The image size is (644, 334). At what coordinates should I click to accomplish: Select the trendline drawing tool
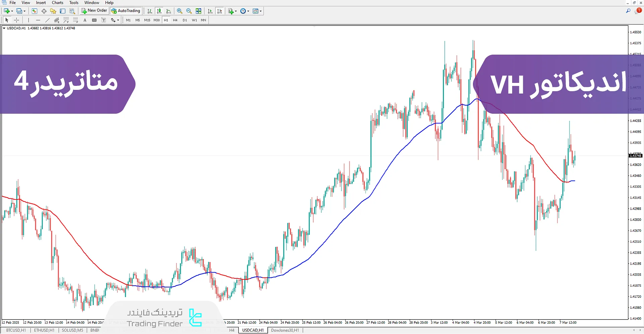[47, 20]
